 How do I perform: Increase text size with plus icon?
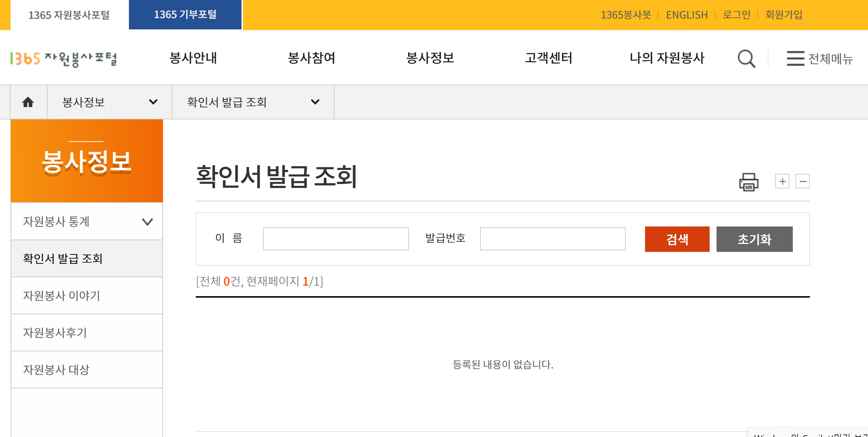point(782,181)
